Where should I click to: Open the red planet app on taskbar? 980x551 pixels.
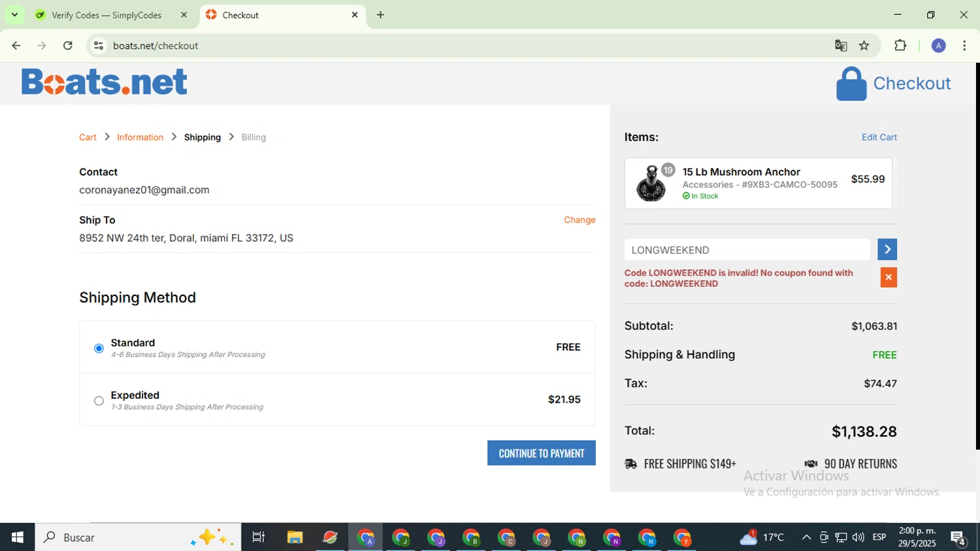[330, 537]
